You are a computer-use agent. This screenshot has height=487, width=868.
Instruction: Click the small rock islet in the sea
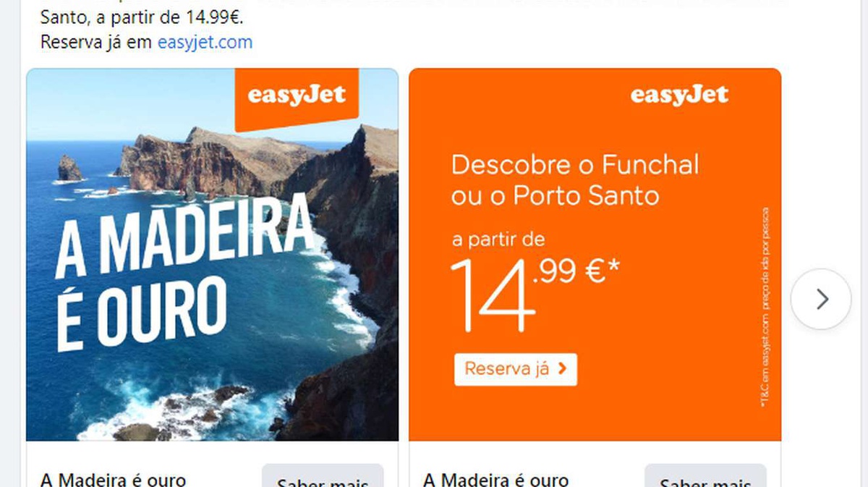click(x=69, y=169)
